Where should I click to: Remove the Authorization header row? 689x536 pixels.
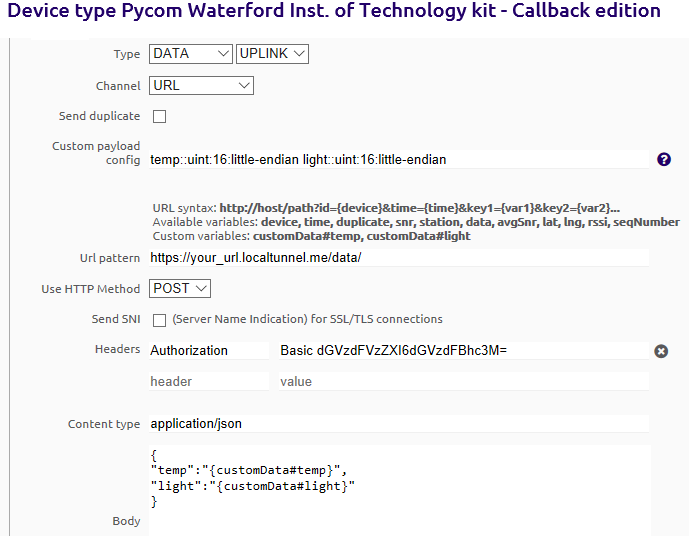point(661,351)
